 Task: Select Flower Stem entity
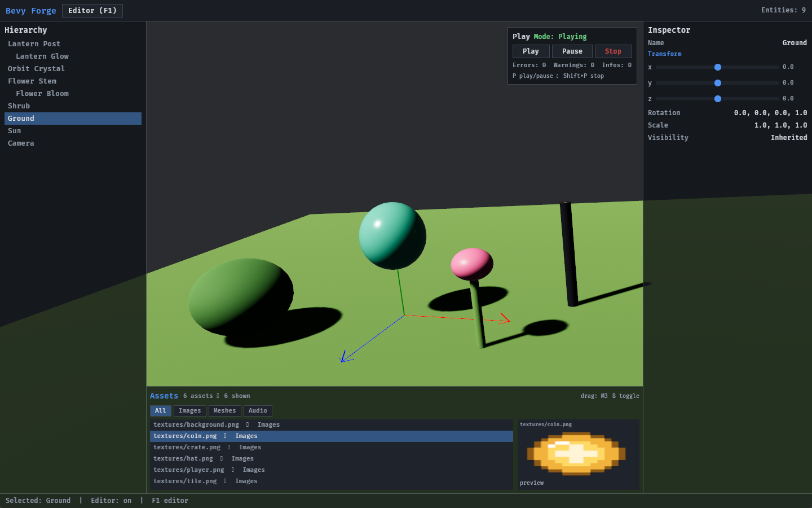pyautogui.click(x=73, y=81)
